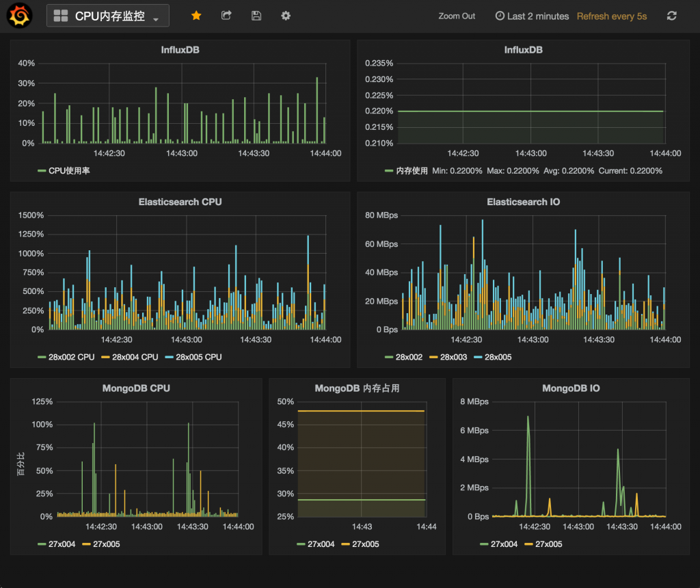Star the current dashboard
700x588 pixels.
coord(196,15)
